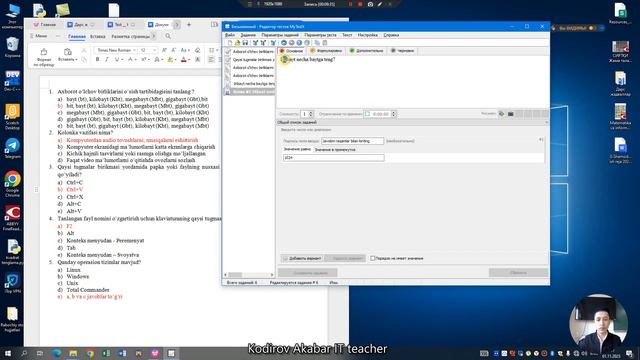Click the yellow text highlight color icon
This screenshot has height=360, width=640.
click(170, 60)
